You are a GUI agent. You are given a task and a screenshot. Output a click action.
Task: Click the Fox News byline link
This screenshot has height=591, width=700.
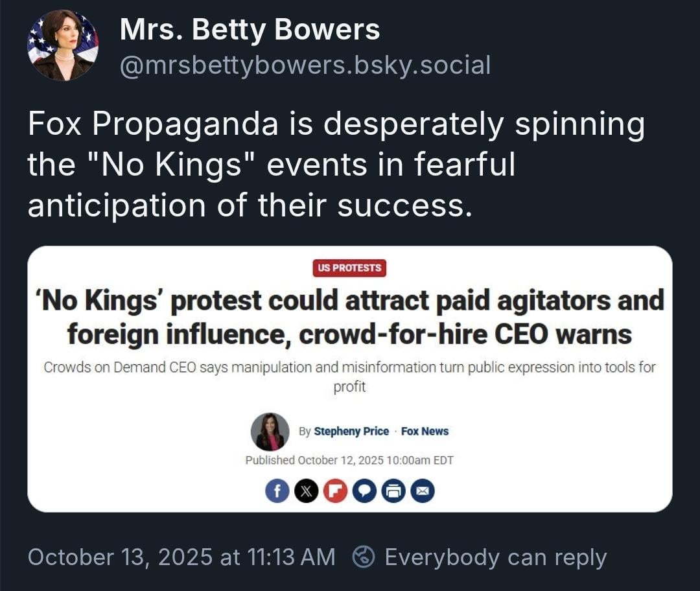(425, 432)
